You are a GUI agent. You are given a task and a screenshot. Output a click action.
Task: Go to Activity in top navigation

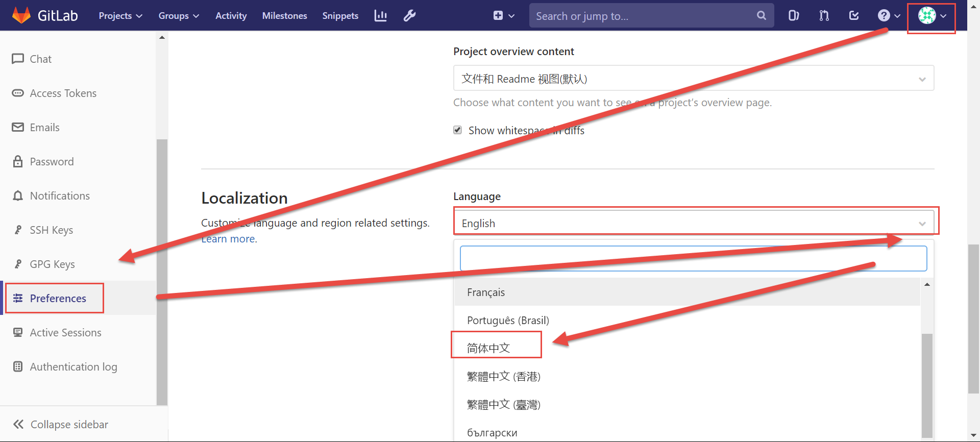pos(231,16)
